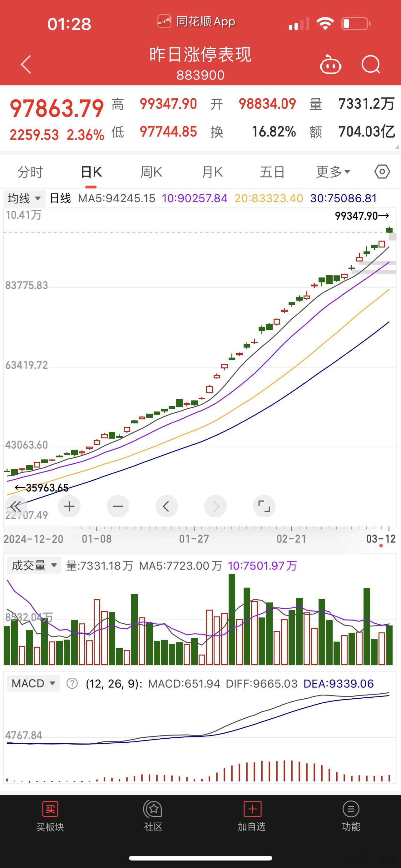401x868 pixels.
Task: Switch to 五日 five-day tab
Action: point(272,172)
